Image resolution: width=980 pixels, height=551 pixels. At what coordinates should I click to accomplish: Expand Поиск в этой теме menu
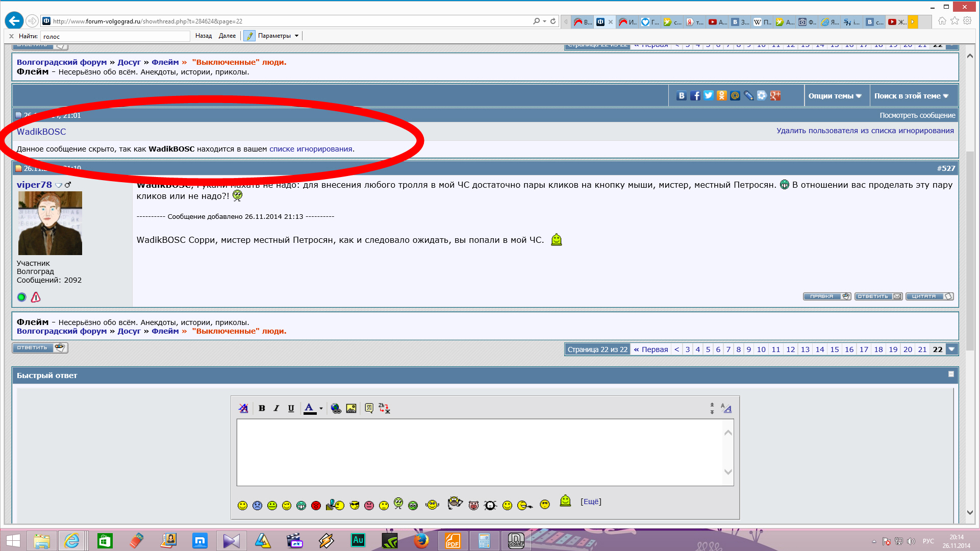[911, 96]
